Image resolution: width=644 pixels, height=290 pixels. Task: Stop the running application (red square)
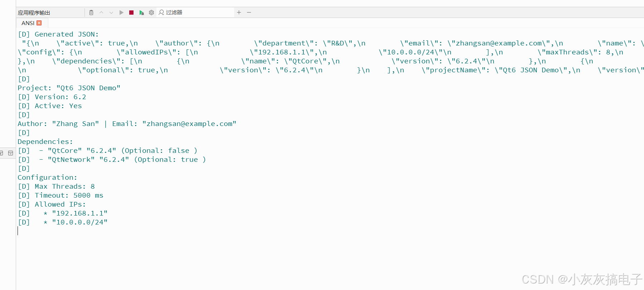(131, 13)
